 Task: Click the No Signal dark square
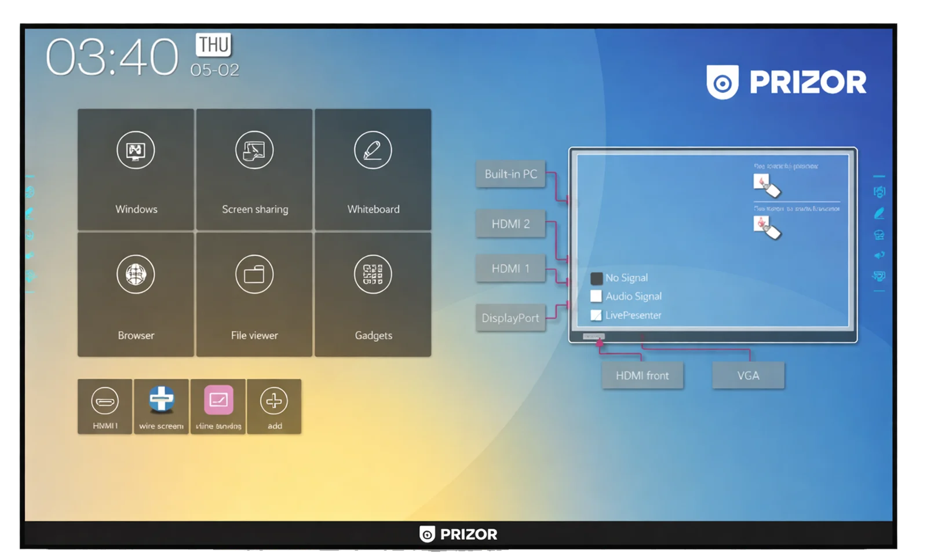tap(596, 278)
